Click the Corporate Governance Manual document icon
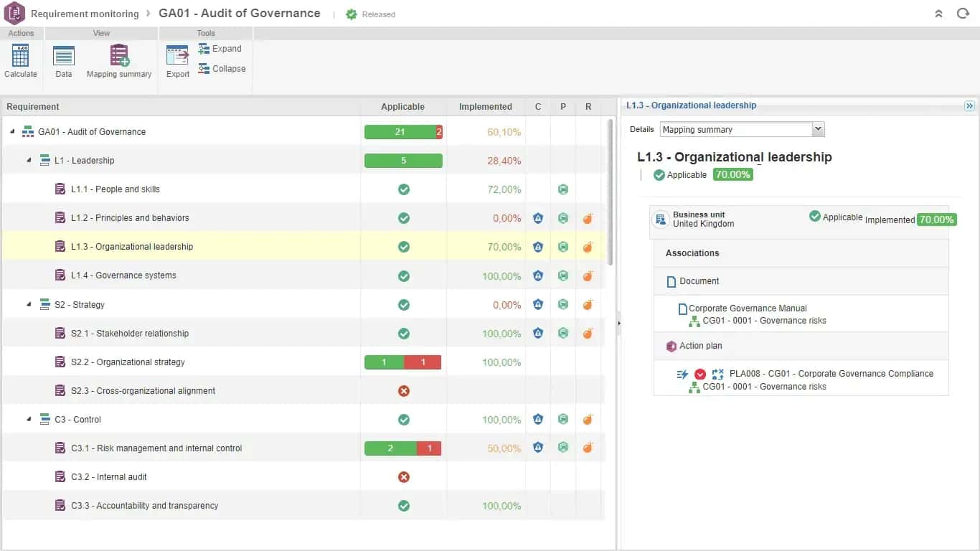Viewport: 980px width, 551px height. click(683, 309)
